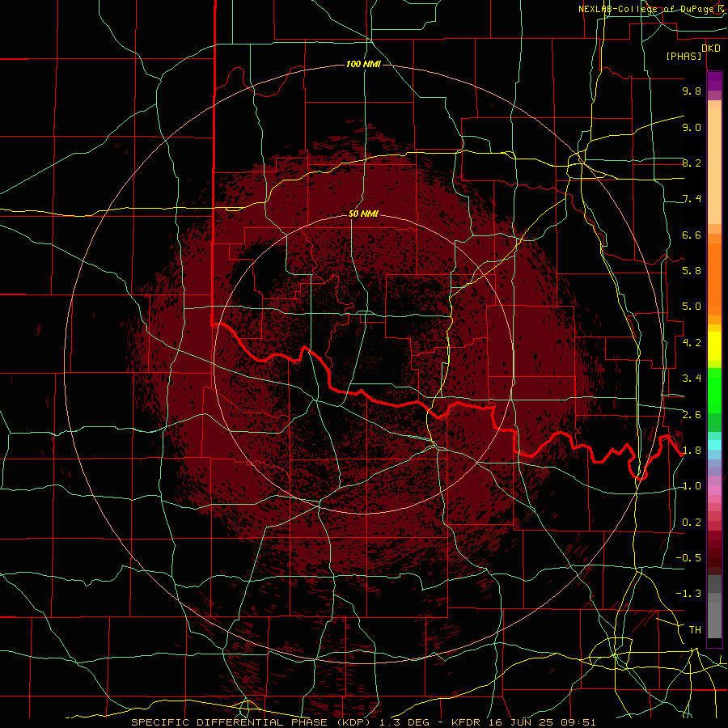
Task: Click the yellow segment of color bar
Action: (714, 346)
